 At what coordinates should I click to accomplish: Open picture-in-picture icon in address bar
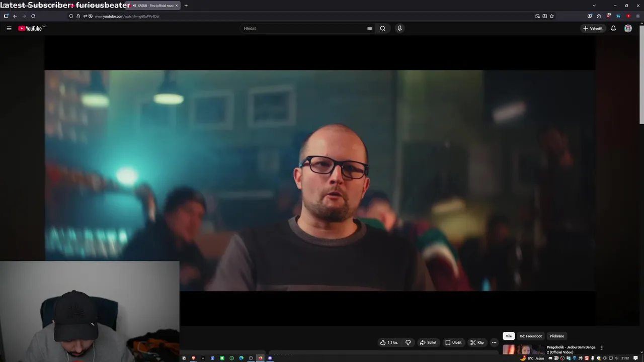[x=537, y=16]
